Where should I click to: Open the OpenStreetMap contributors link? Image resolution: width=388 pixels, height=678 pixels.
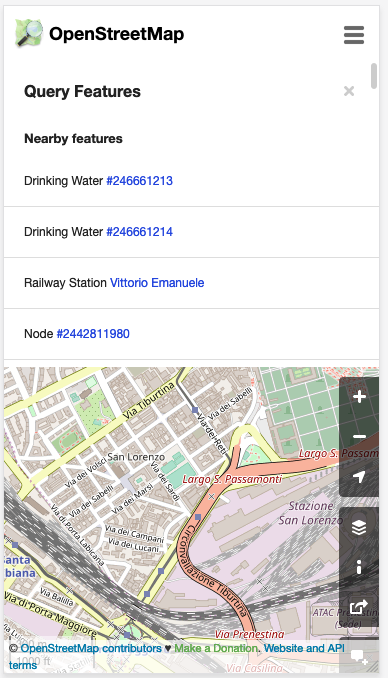coord(91,648)
